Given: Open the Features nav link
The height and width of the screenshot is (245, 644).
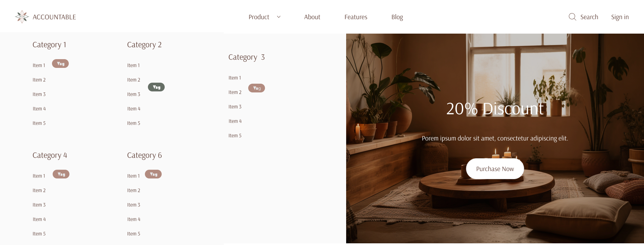Looking at the screenshot, I should pyautogui.click(x=356, y=17).
